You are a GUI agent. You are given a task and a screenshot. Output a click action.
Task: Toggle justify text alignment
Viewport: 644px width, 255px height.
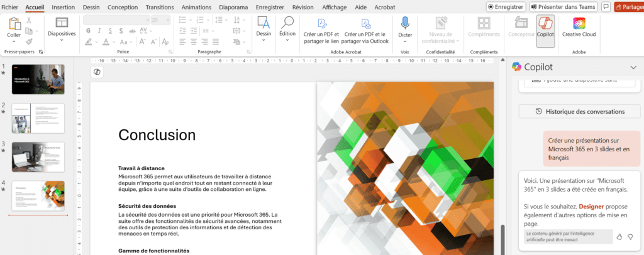click(216, 42)
